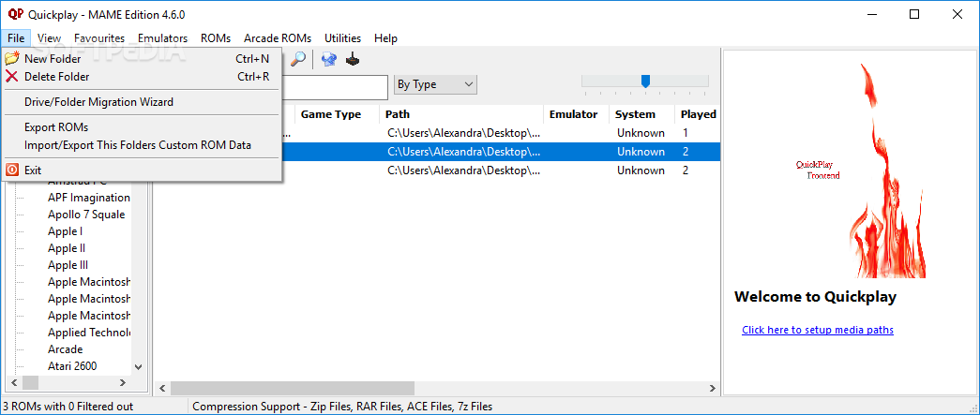
Task: Sort by the Game Type column header
Action: pyautogui.click(x=338, y=114)
